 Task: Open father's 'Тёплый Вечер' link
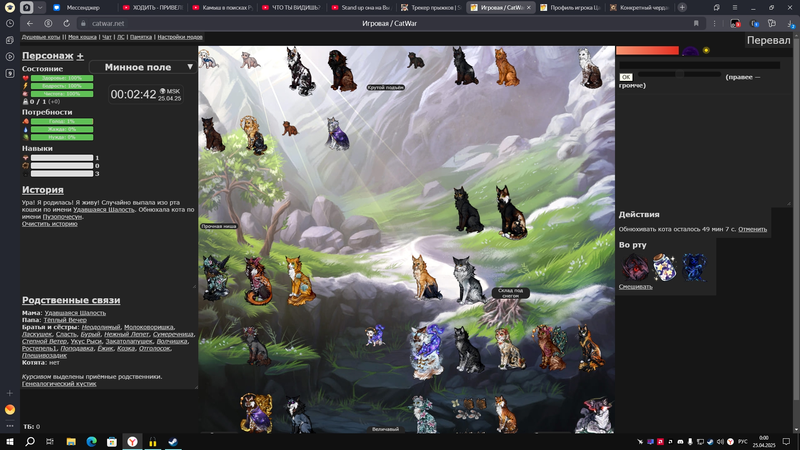(x=65, y=320)
